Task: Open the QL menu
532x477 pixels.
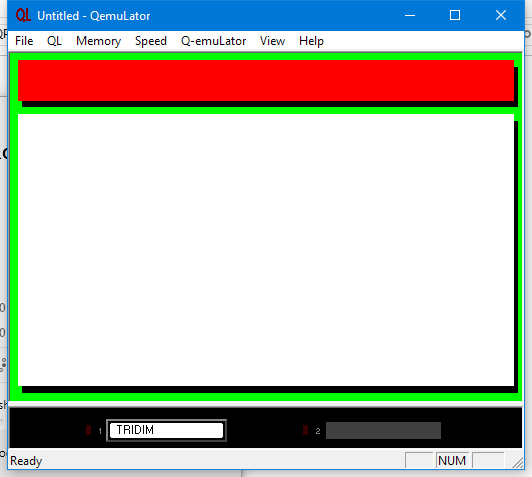Action: coord(54,41)
